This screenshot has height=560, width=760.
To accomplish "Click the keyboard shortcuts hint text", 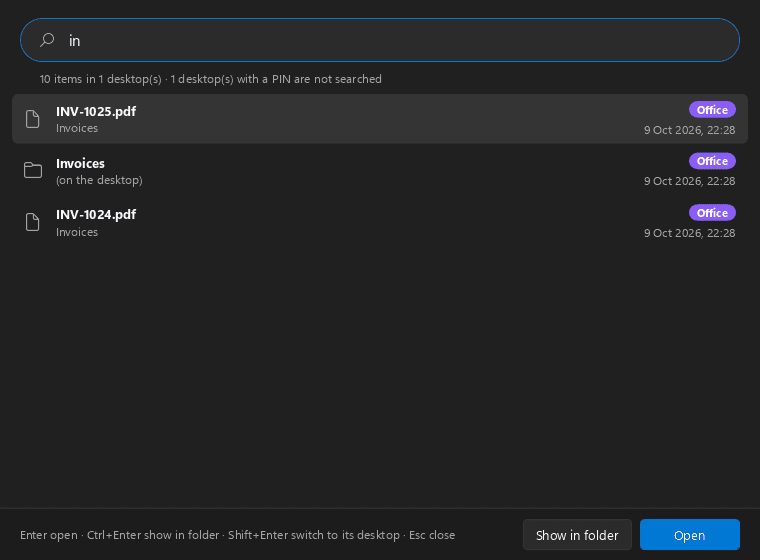I will coord(238,535).
